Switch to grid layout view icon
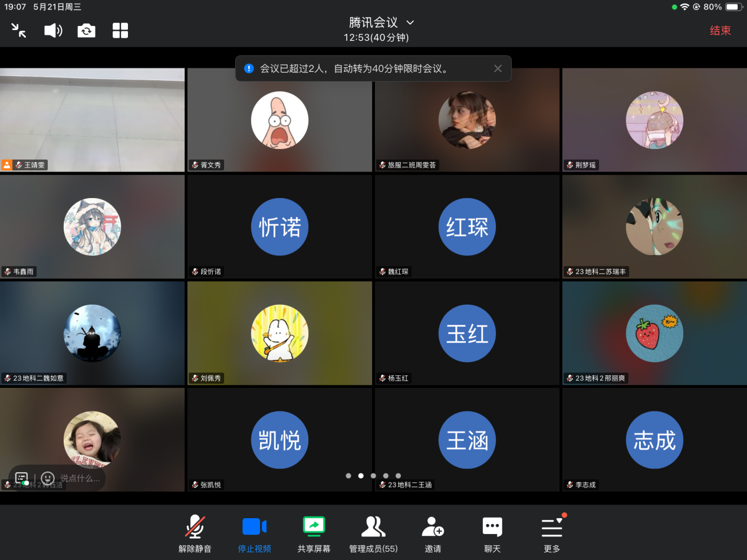This screenshot has height=560, width=747. (x=120, y=31)
